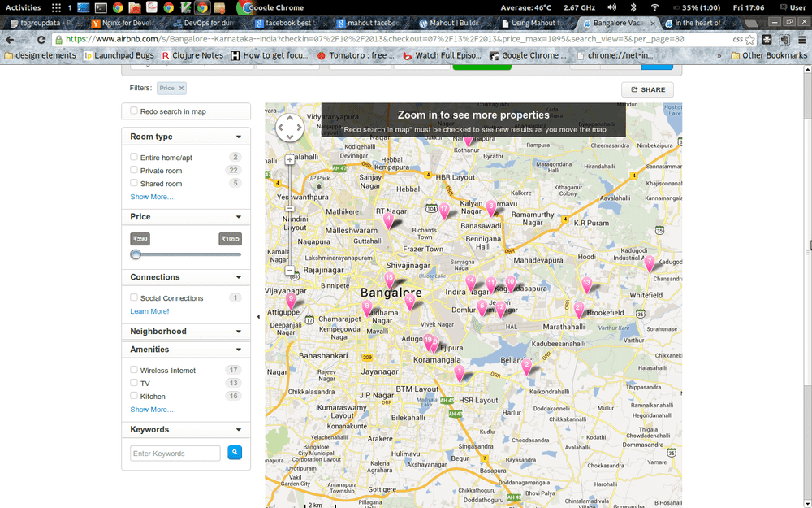
Task: Click the keyword search magnifier button
Action: pos(235,453)
